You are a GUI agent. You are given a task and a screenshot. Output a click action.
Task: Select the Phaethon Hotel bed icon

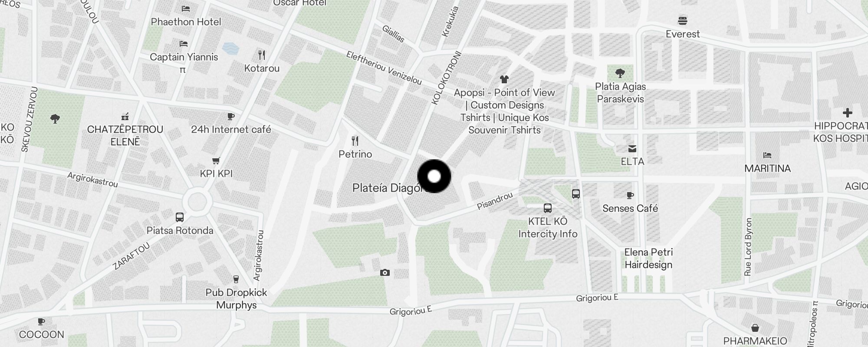186,8
